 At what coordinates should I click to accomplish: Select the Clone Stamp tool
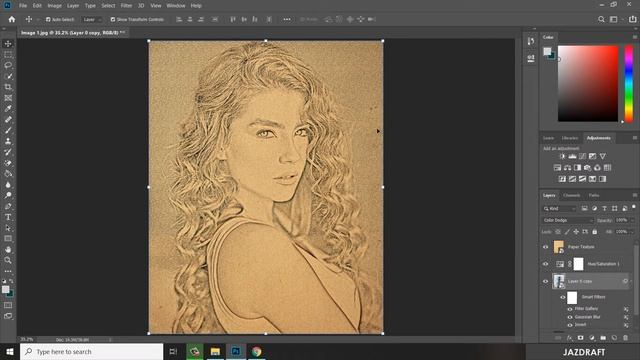(x=8, y=141)
